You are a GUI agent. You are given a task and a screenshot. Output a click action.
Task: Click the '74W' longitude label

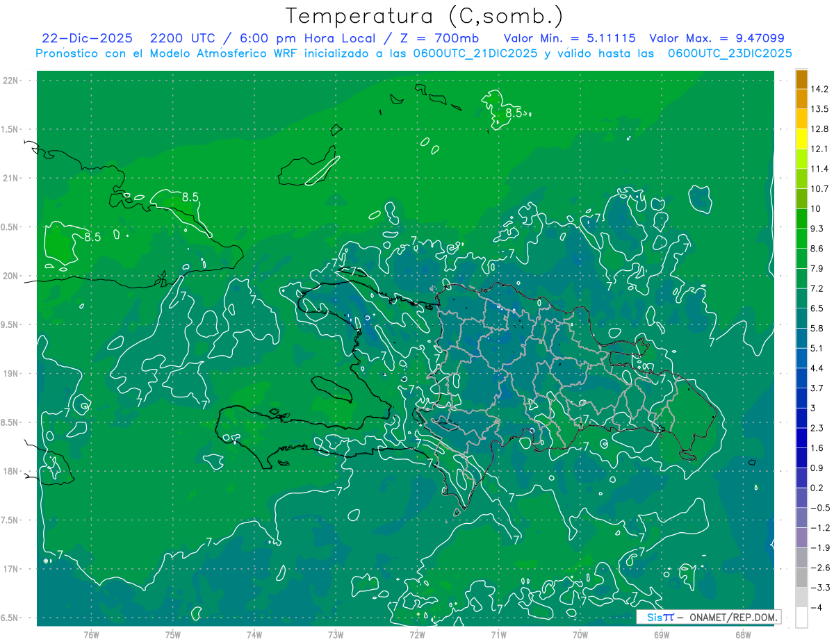pos(254,635)
